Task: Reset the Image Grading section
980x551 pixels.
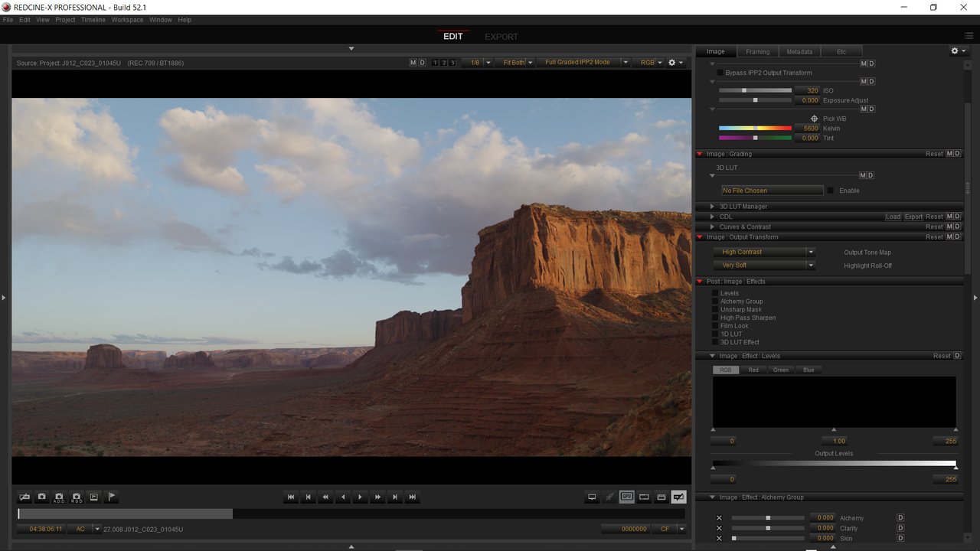Action: point(934,154)
